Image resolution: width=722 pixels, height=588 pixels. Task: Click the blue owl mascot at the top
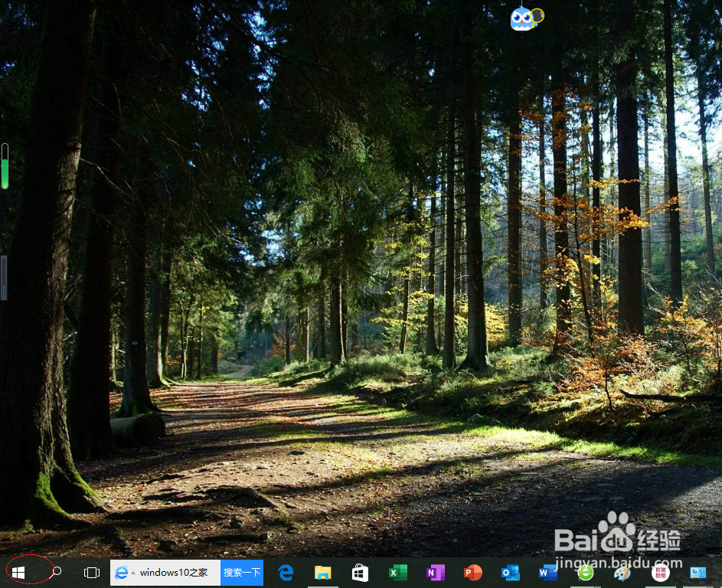[x=520, y=18]
